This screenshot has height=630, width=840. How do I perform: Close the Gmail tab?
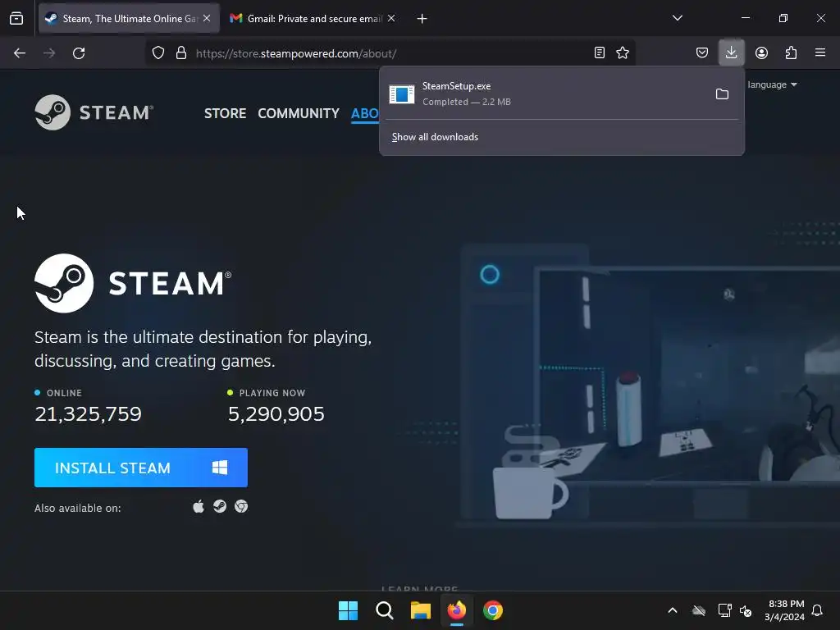coord(391,18)
